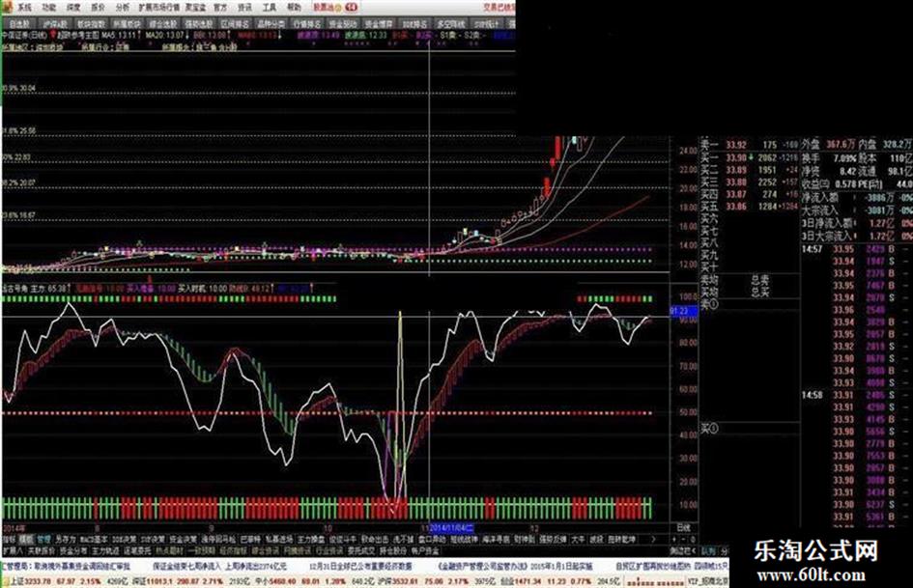This screenshot has height=588, width=913.
Task: Click the application logo in the title corner
Action: (8, 7)
